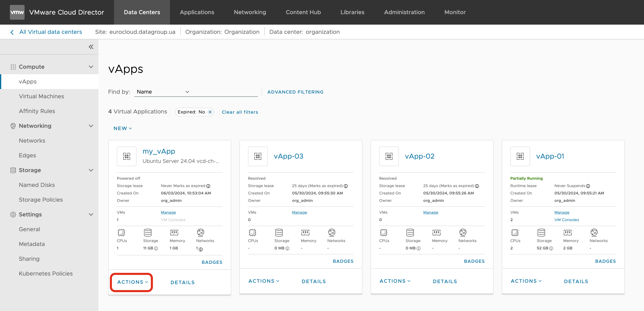Collapse the Settings section in sidebar

click(x=91, y=214)
